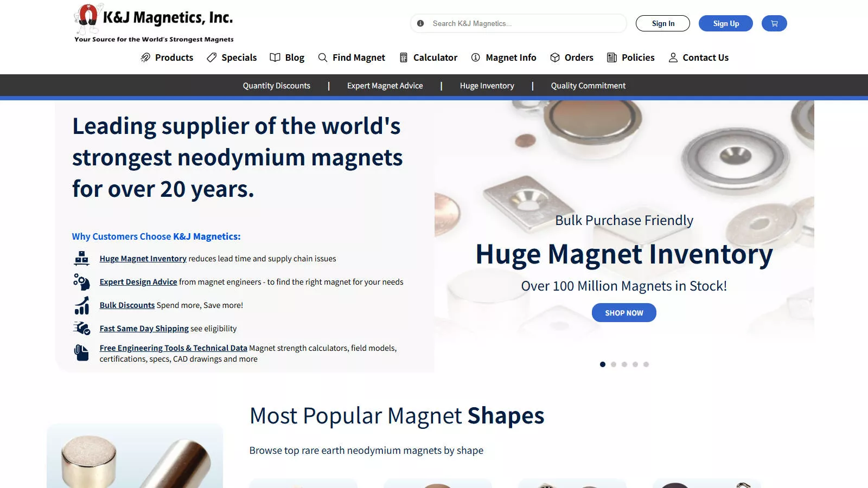Click 'Over 100 Million Magnets in Stock!' text
868x488 pixels.
pyautogui.click(x=624, y=286)
